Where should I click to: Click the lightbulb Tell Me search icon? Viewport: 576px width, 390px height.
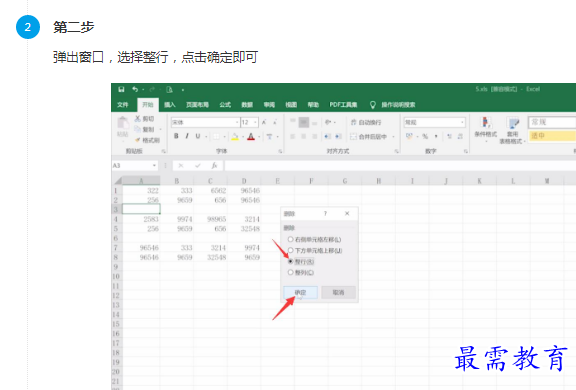pos(372,105)
